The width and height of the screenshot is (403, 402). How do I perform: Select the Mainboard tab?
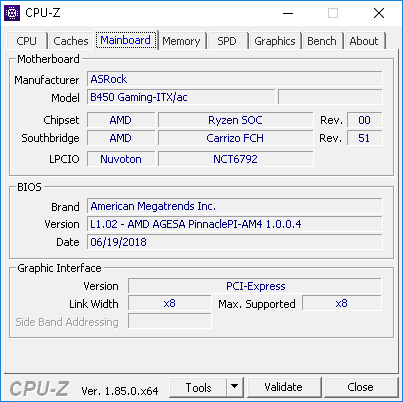click(125, 40)
